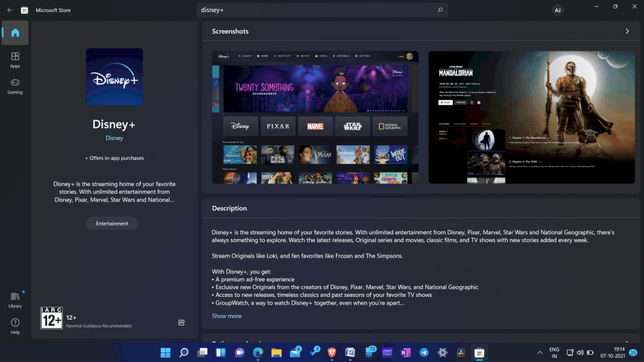This screenshot has height=362, width=644.
Task: Open The Mandalorian screenshot preview
Action: (531, 117)
